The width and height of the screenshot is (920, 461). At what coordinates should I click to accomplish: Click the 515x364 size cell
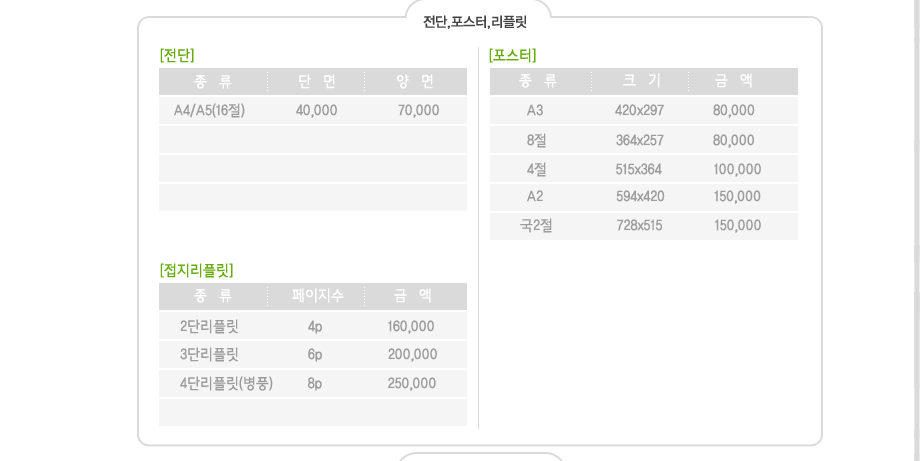point(639,170)
